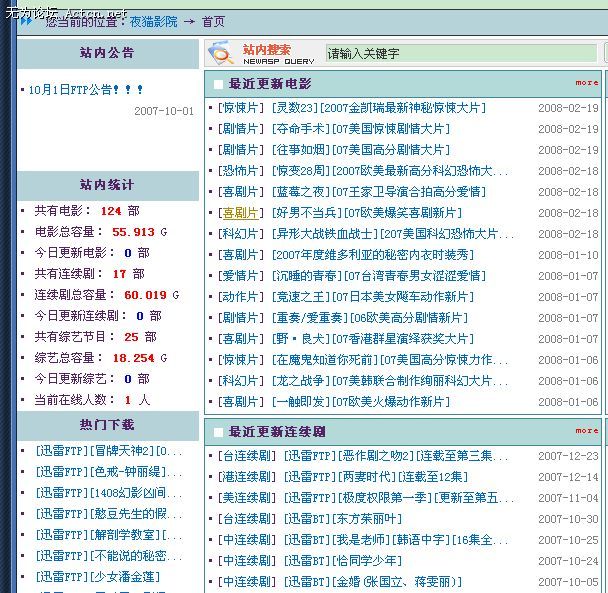Open movie 往事如烟
Viewport: 608px width, 593px height.
(361, 150)
